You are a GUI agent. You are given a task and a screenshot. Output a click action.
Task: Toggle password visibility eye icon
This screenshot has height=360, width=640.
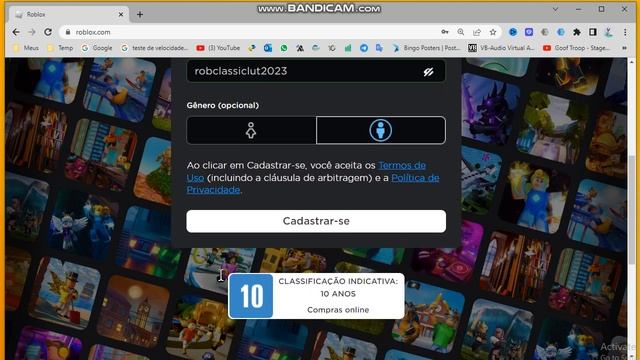[428, 72]
